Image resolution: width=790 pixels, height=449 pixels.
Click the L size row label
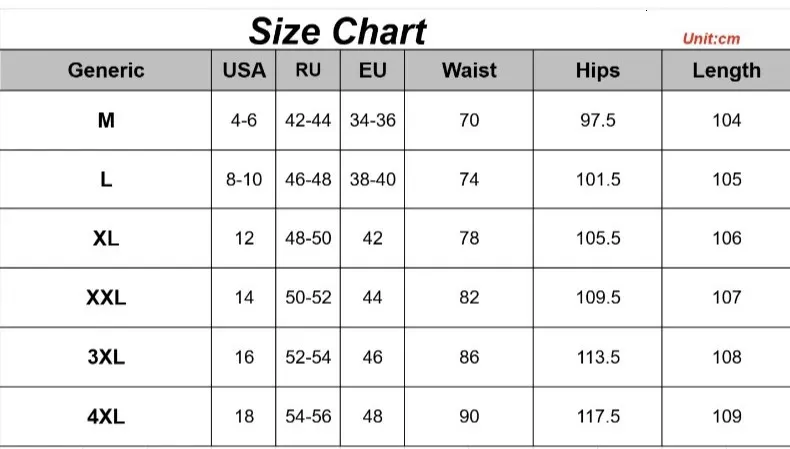pyautogui.click(x=106, y=180)
